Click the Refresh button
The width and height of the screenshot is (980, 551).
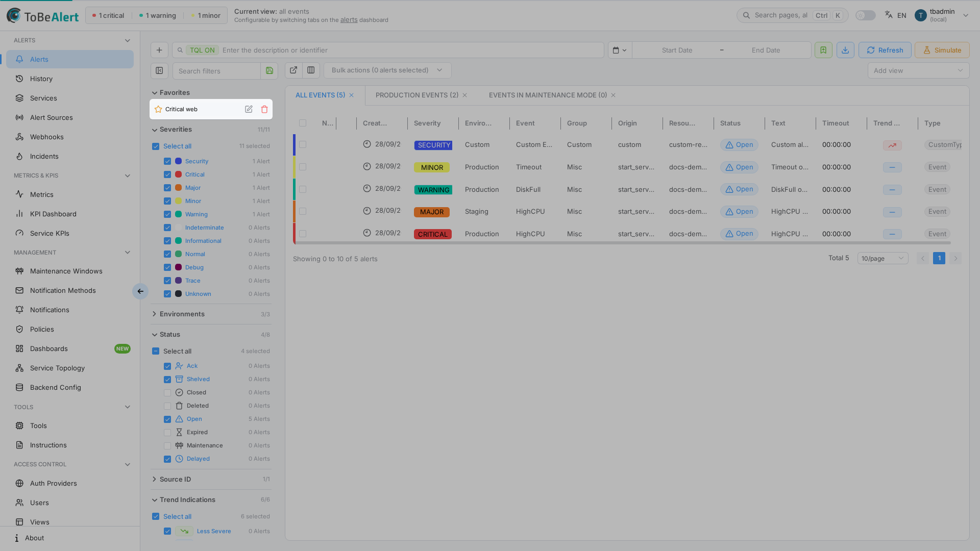885,50
